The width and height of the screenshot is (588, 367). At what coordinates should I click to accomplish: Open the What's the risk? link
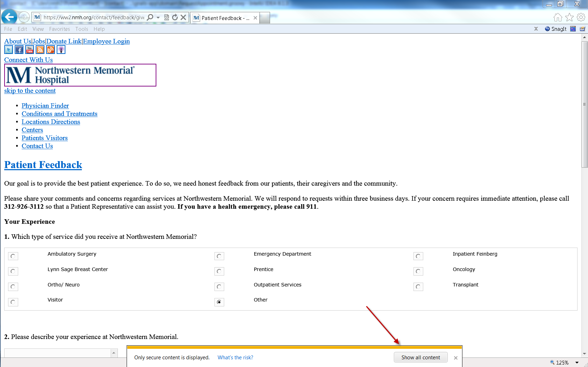coord(235,358)
